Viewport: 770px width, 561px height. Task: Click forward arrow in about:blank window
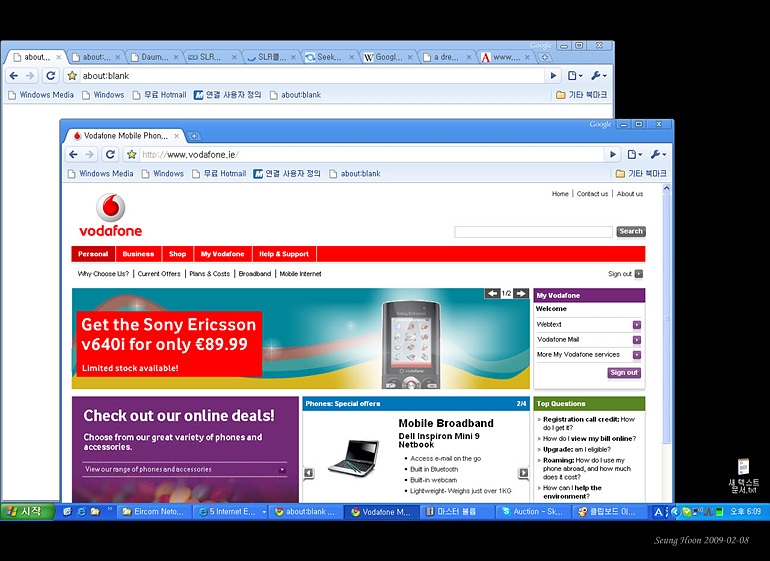(x=30, y=76)
